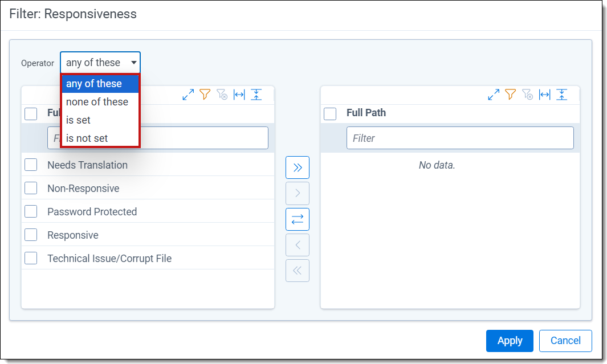Swap items between the two lists
607x364 pixels.
pos(298,219)
